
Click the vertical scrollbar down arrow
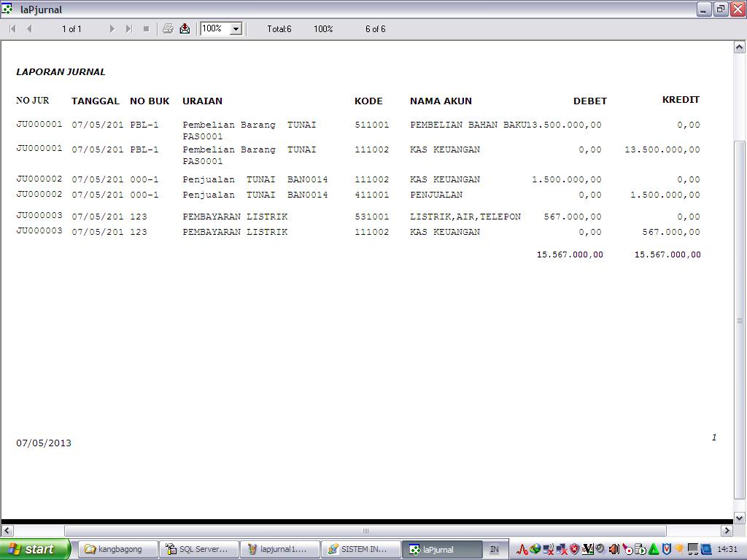739,518
